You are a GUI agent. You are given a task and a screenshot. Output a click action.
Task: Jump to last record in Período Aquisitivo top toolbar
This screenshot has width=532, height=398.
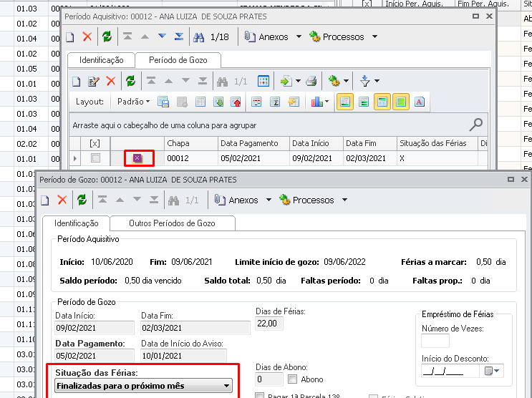coord(179,37)
